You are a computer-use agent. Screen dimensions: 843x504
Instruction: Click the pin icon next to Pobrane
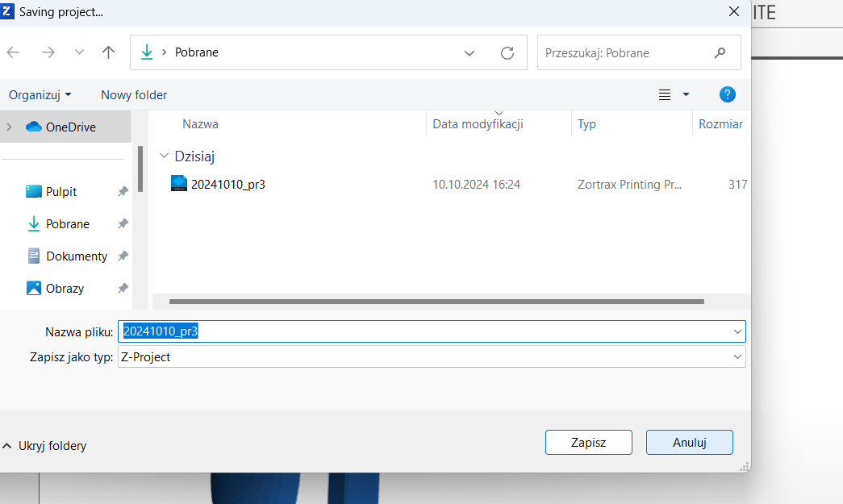tap(123, 223)
